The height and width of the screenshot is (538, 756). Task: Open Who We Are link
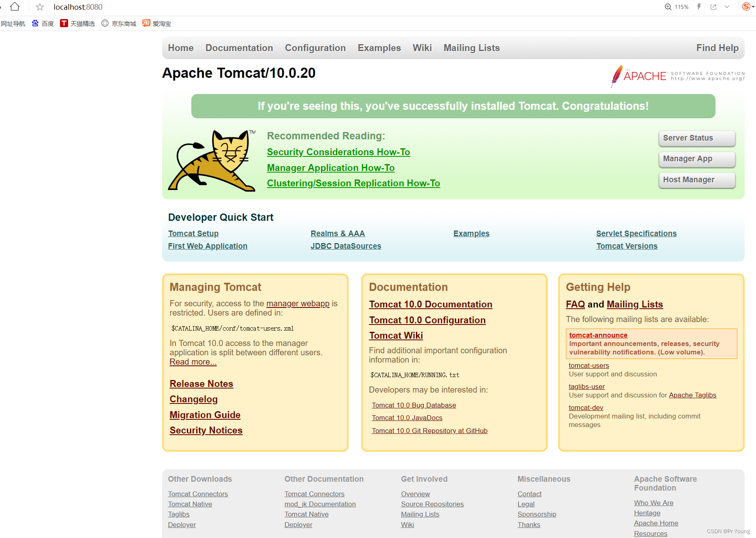tap(654, 503)
